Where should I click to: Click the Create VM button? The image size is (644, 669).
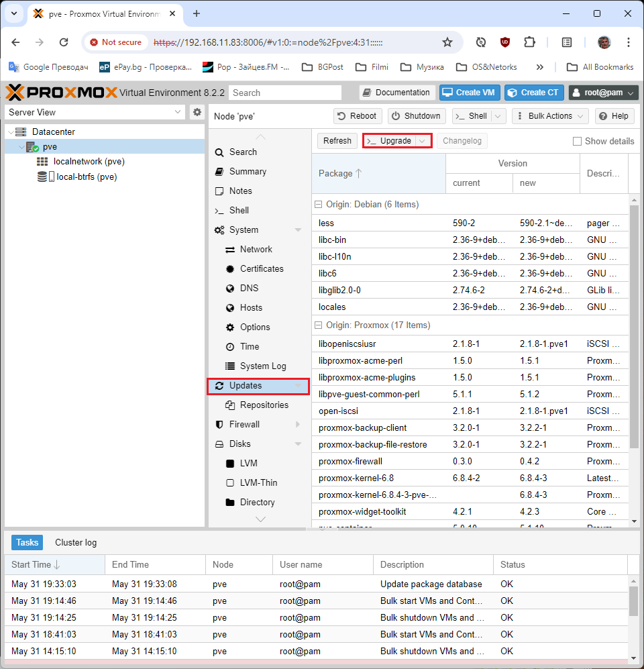click(x=470, y=93)
